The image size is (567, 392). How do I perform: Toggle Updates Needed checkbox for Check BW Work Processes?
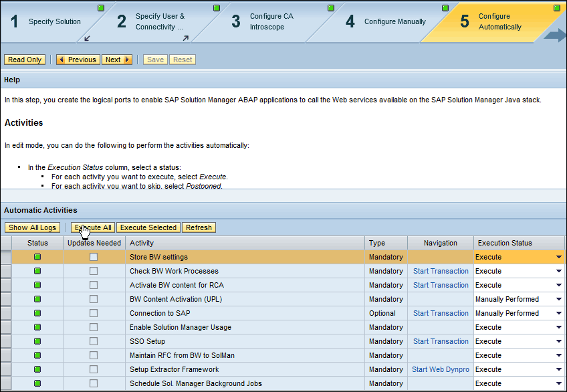[94, 271]
